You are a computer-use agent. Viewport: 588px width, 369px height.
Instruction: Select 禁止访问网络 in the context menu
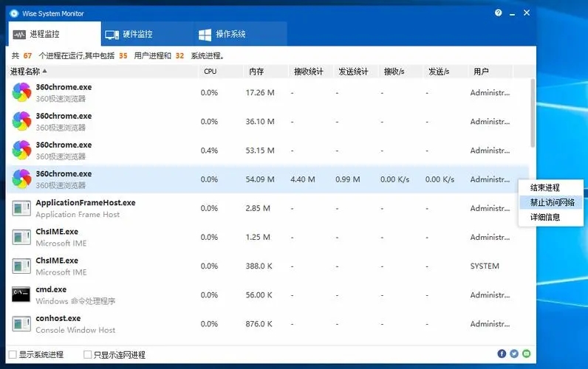[551, 202]
